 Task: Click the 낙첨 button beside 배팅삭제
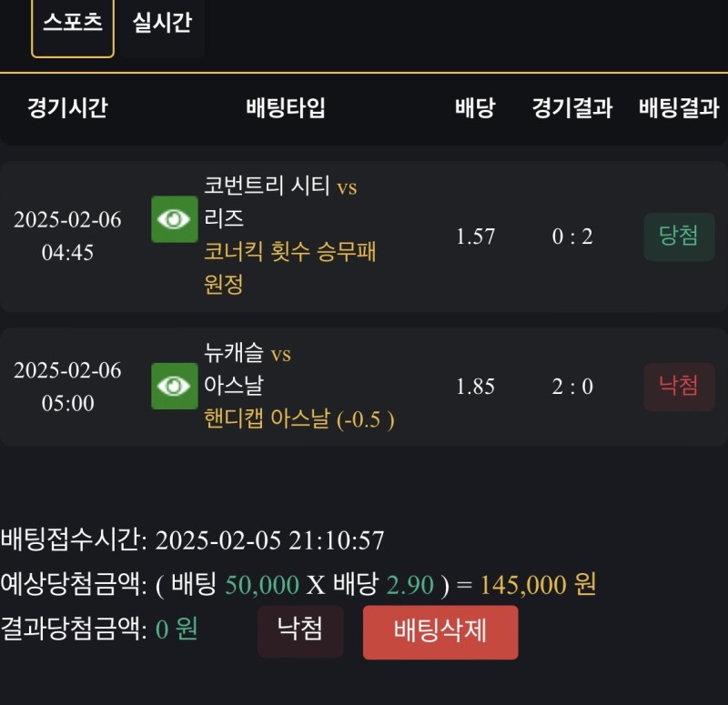(x=300, y=630)
